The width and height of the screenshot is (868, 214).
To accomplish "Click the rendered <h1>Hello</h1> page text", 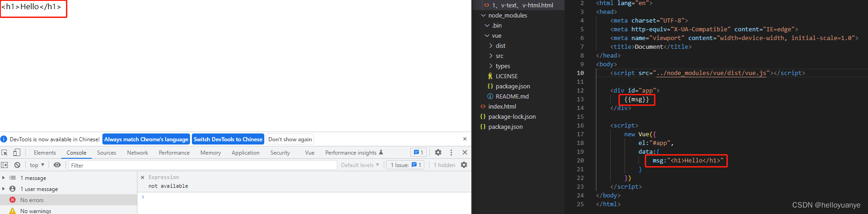I will (x=31, y=7).
